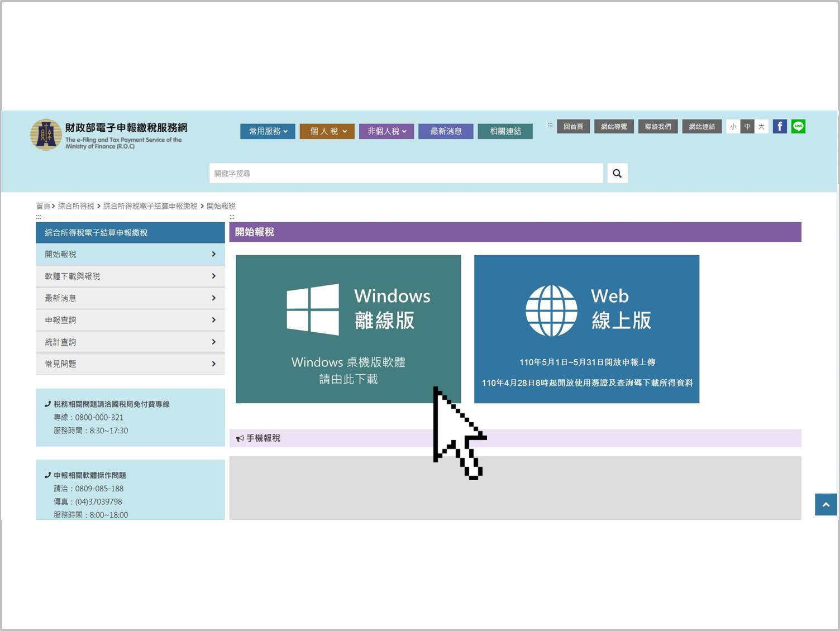Click sidebar header 綜合所得稅電子結算申報繳稅
Viewport: 840px width, 631px height.
tap(130, 232)
